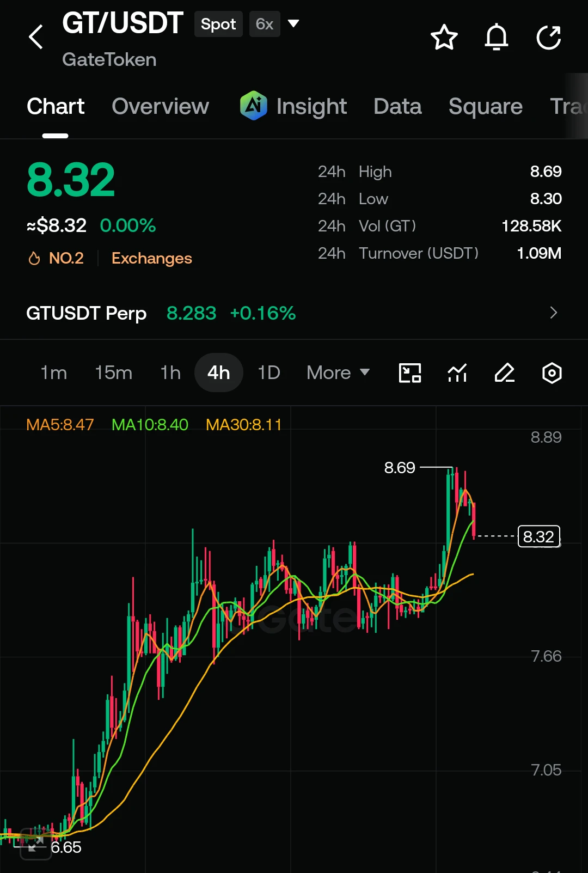
Task: Tap the +0.16% Perp change
Action: point(263,313)
